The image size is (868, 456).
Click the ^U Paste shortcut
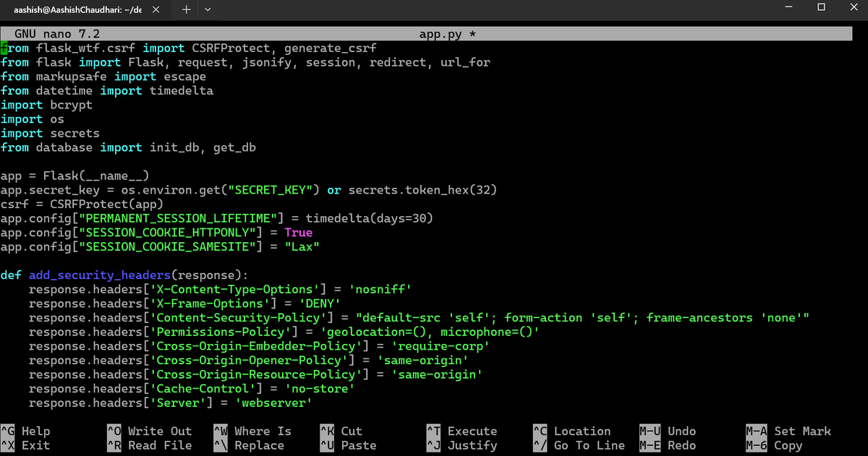(349, 445)
